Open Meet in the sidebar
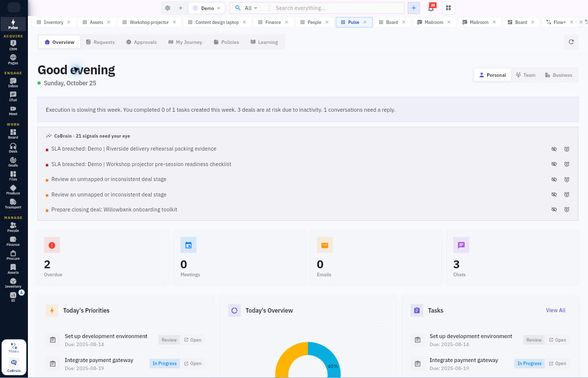 click(x=13, y=110)
